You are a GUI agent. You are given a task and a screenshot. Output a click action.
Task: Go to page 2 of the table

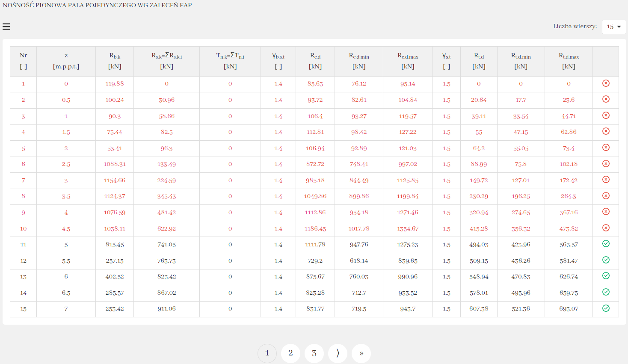290,353
